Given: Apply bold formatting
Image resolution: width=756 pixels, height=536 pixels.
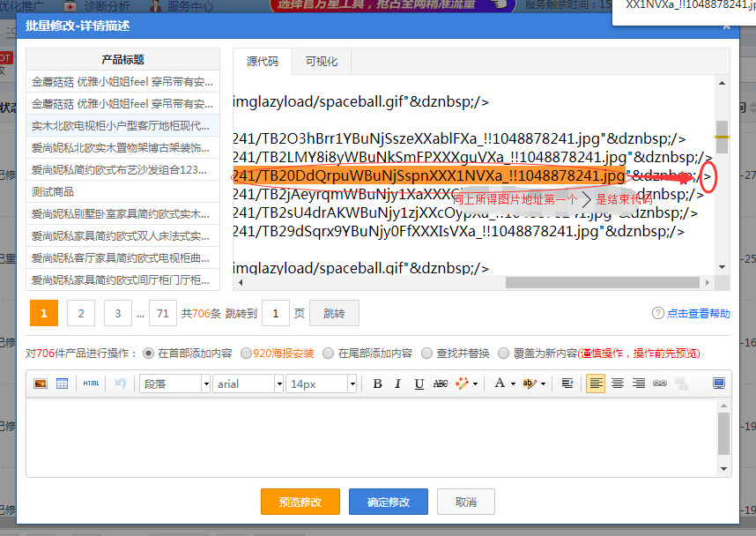Looking at the screenshot, I should coord(377,383).
